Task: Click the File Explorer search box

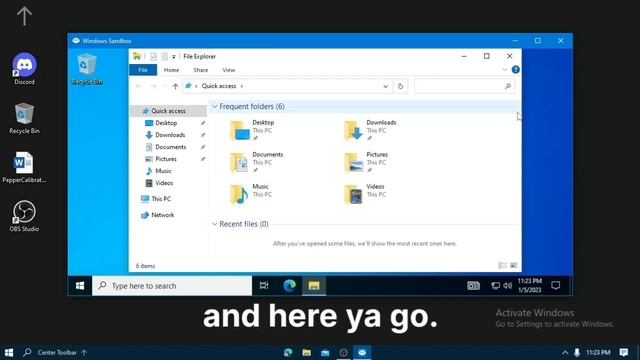Action: (464, 86)
